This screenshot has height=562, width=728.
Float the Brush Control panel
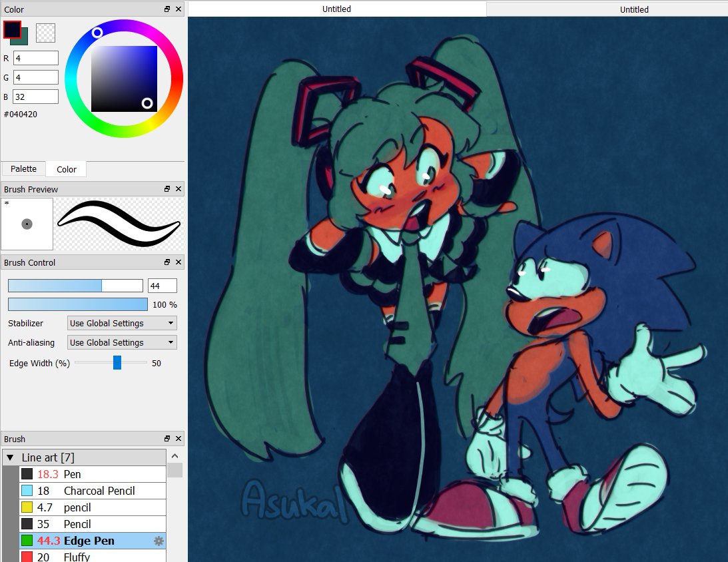[x=167, y=262]
